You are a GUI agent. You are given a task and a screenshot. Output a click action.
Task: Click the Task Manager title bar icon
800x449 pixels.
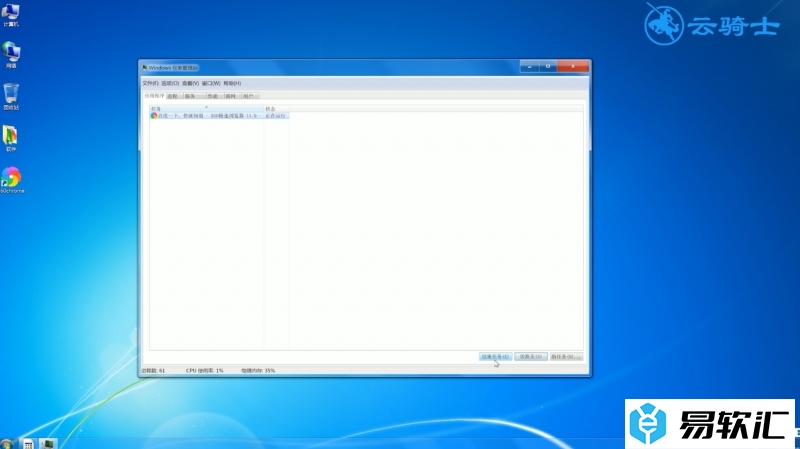[144, 67]
